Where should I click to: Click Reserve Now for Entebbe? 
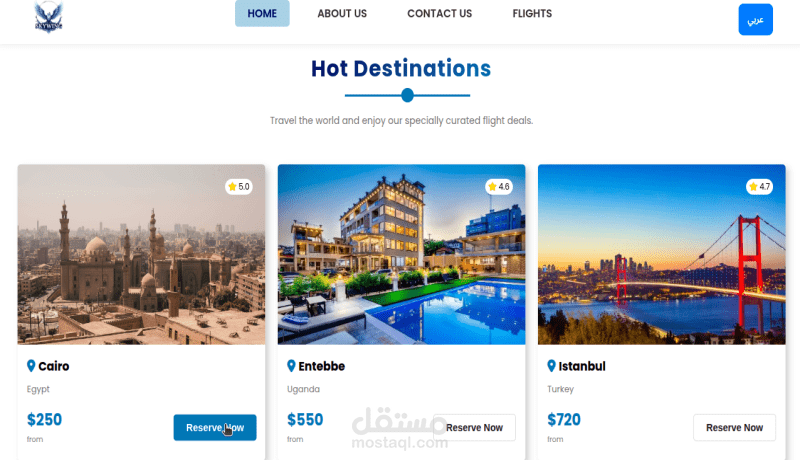coord(474,427)
